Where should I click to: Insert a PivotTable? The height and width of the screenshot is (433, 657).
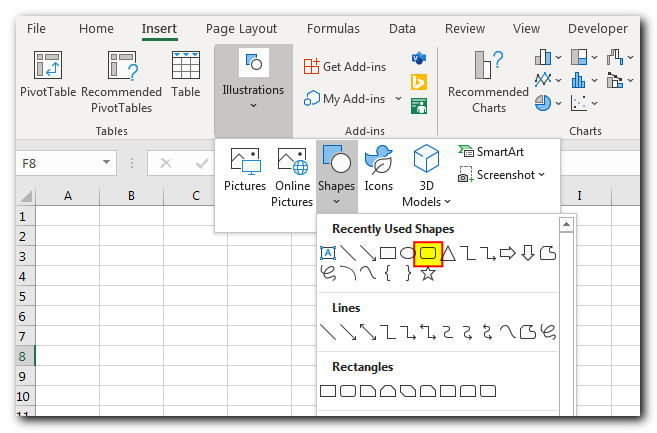[48, 75]
